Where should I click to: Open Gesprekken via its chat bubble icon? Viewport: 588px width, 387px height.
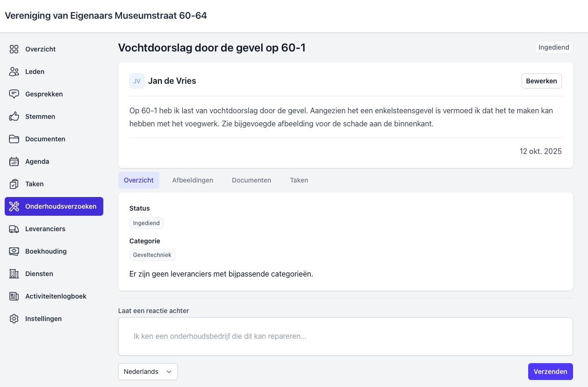click(x=14, y=94)
